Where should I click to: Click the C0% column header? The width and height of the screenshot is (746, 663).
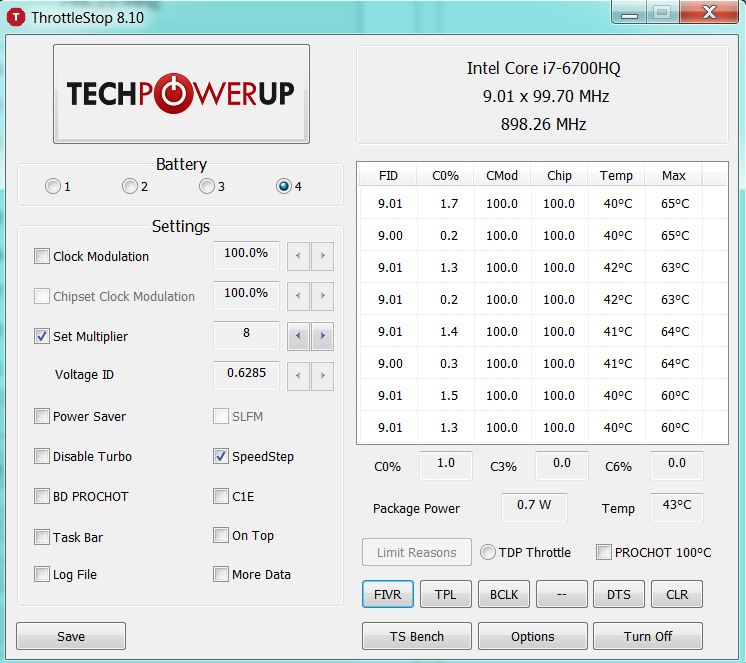coord(445,176)
